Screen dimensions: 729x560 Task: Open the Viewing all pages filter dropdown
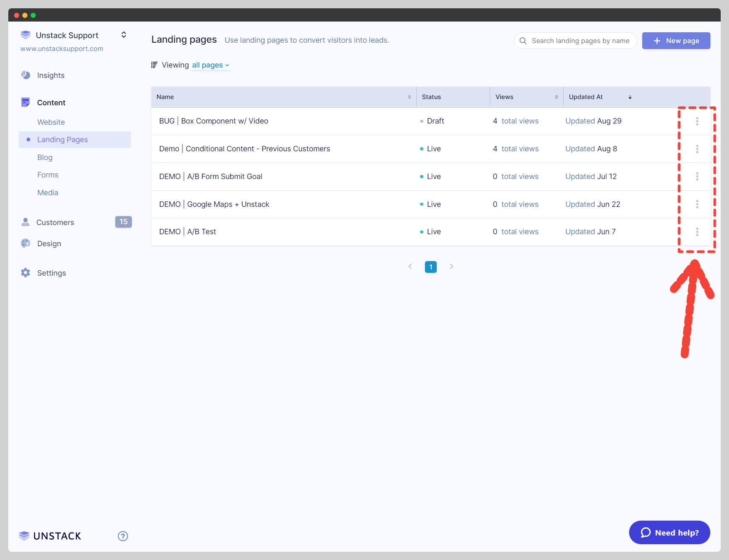pos(210,65)
